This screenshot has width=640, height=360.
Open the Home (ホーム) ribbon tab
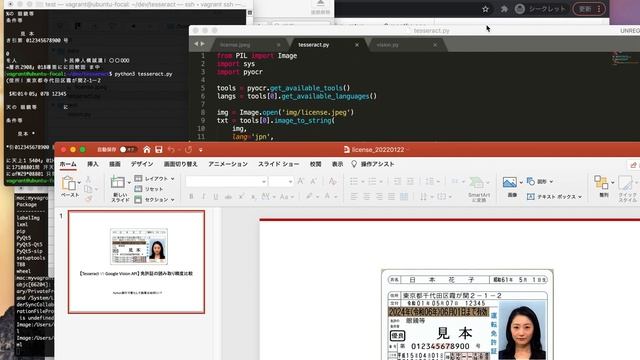(68, 164)
